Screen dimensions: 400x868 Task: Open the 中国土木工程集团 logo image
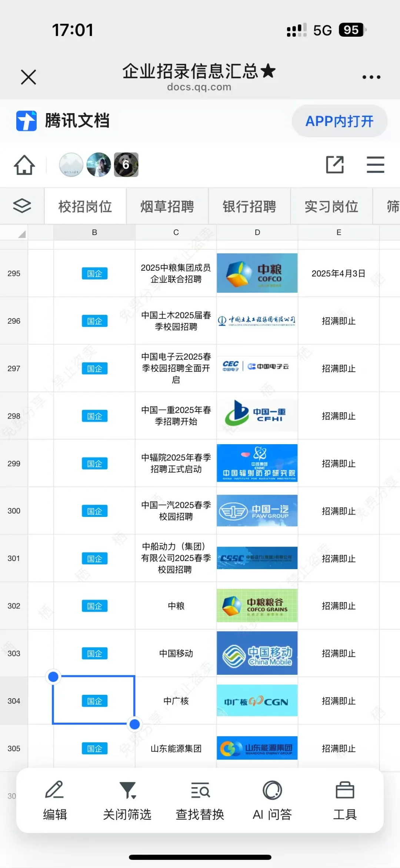tap(257, 321)
